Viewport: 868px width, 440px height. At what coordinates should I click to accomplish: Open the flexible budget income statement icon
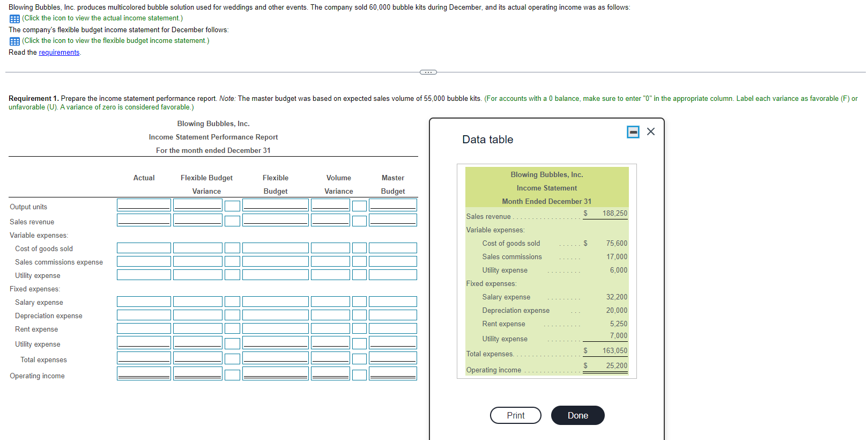(x=14, y=41)
